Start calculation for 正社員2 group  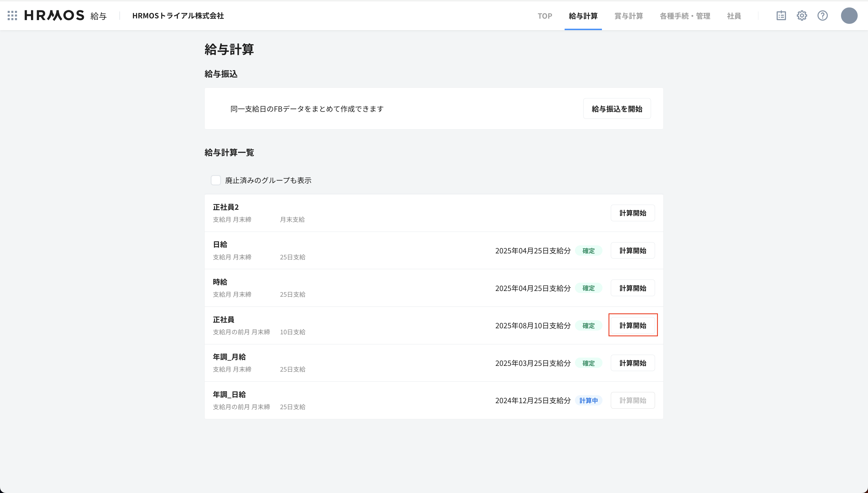632,213
